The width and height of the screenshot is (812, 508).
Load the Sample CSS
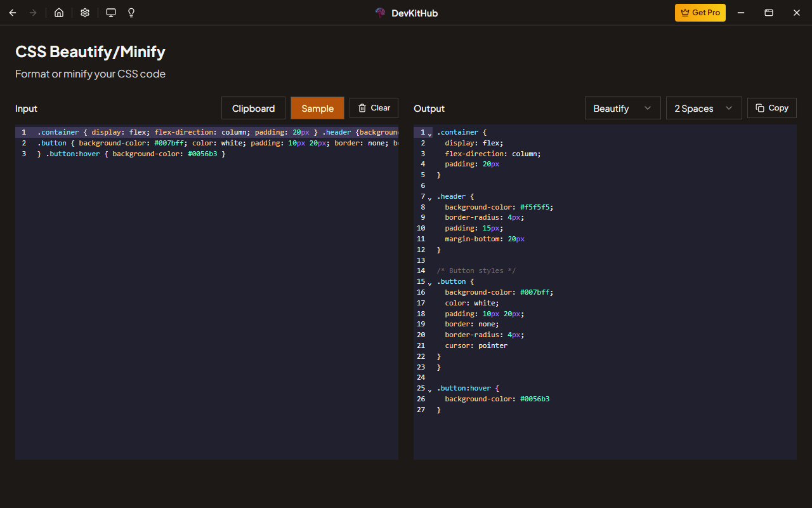[317, 109]
